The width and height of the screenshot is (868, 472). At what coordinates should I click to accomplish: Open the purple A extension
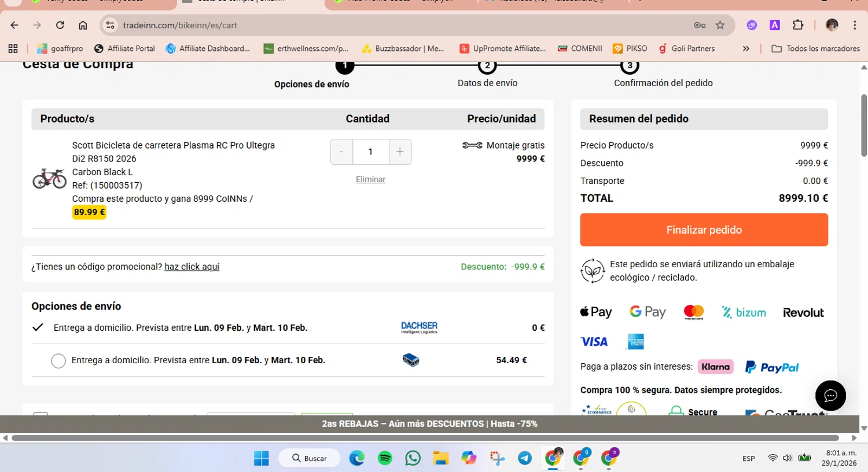pos(774,25)
